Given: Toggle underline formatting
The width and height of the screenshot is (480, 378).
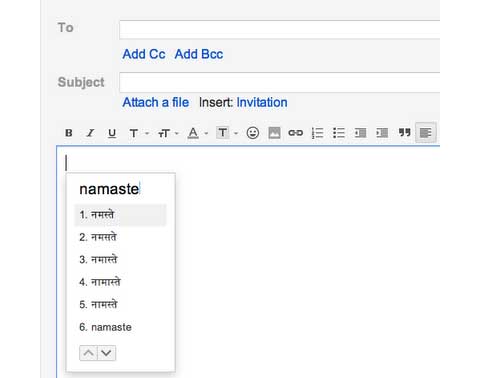Looking at the screenshot, I should pos(112,133).
